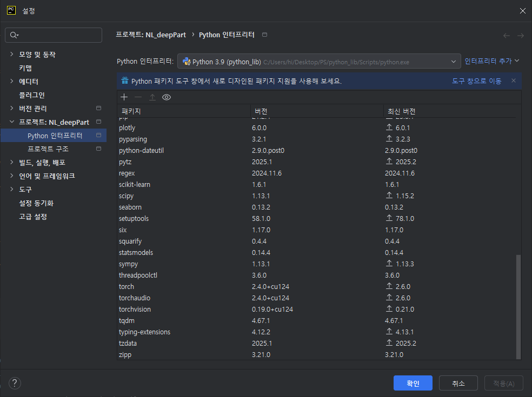Image resolution: width=532 pixels, height=397 pixels.
Task: Navigate forward with right arrow icon
Action: pyautogui.click(x=521, y=36)
